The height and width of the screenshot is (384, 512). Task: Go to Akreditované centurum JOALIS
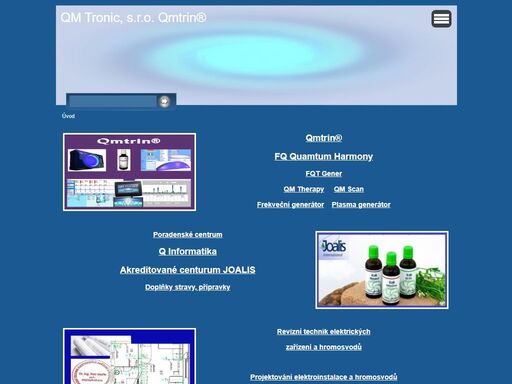pyautogui.click(x=188, y=270)
